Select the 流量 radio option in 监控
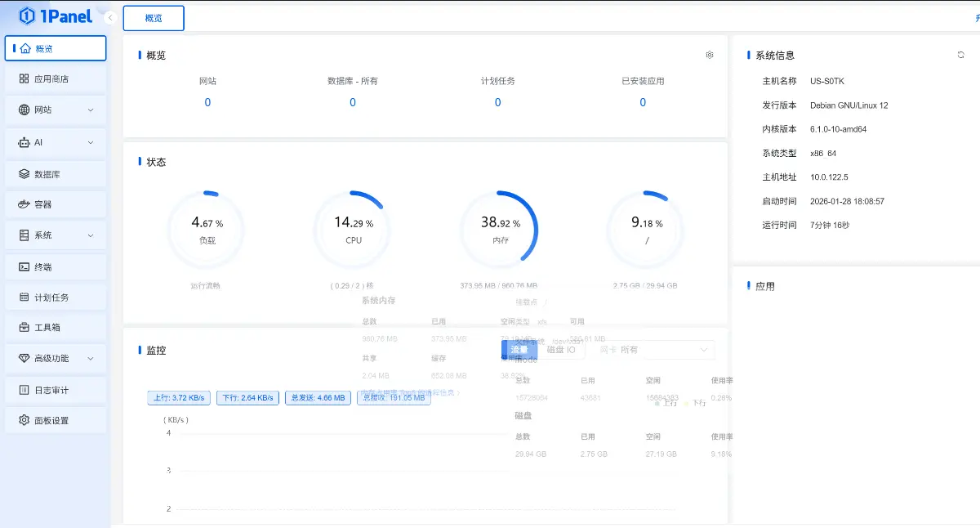The image size is (980, 528). [519, 350]
